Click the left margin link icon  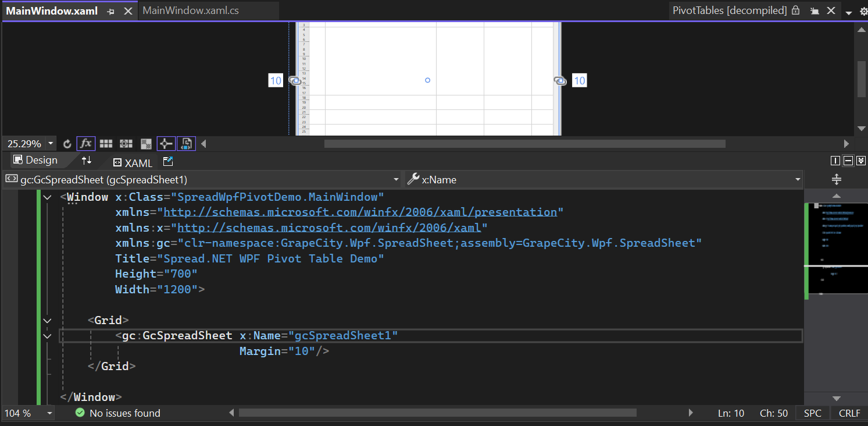[295, 81]
